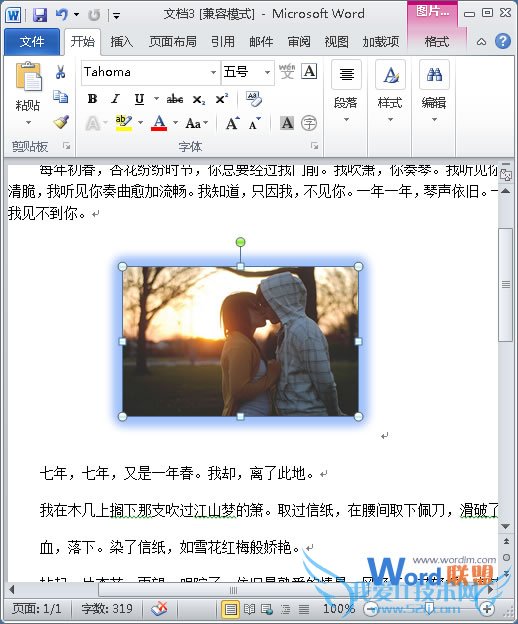518x624 pixels.
Task: Switch to web layout view
Action: tap(267, 609)
